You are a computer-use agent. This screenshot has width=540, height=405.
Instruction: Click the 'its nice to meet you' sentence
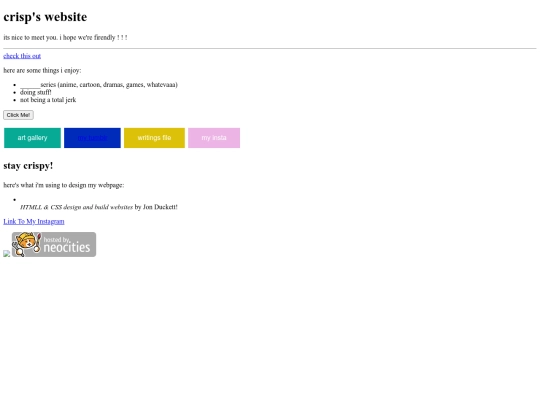coord(65,38)
